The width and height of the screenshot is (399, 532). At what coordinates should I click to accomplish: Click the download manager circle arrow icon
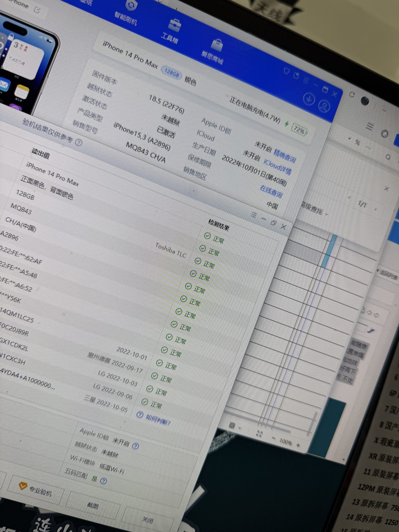(309, 99)
